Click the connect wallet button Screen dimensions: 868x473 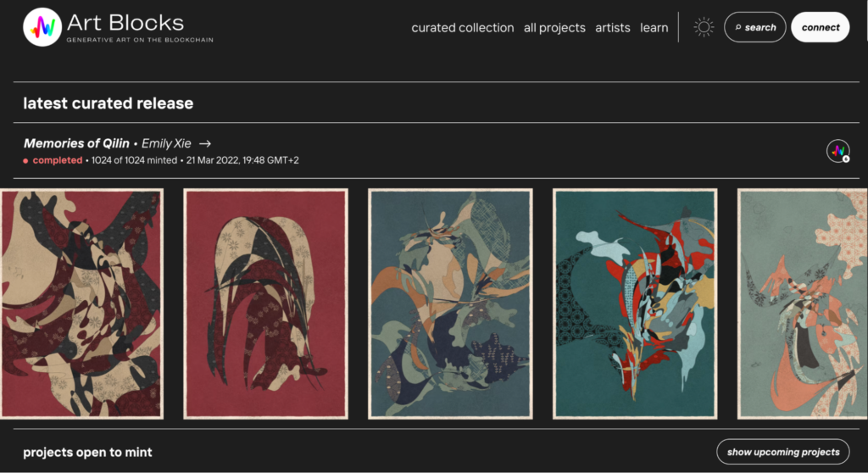[x=821, y=27]
